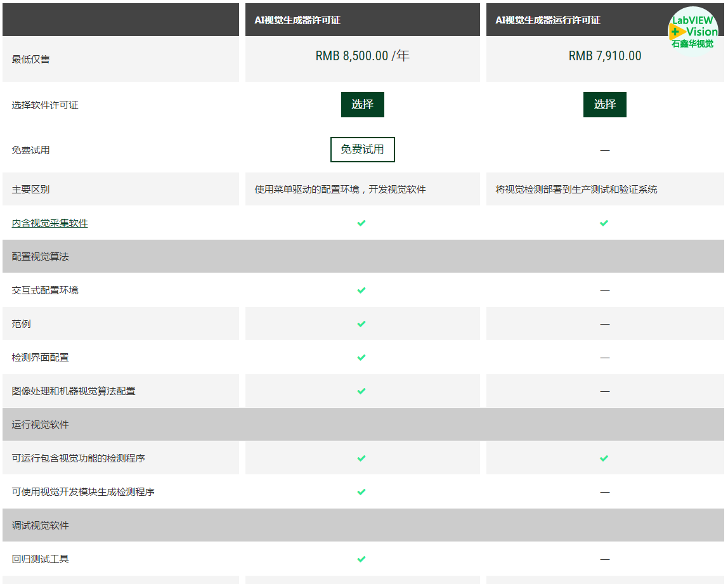Click the checkmark in the 检测界面配置 row
The height and width of the screenshot is (584, 728).
[x=361, y=358]
